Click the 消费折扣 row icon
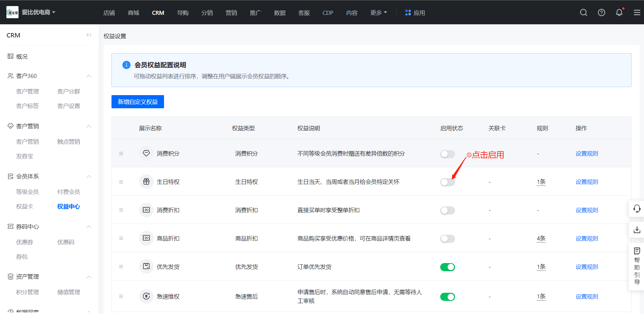The width and height of the screenshot is (644, 314). tap(146, 210)
